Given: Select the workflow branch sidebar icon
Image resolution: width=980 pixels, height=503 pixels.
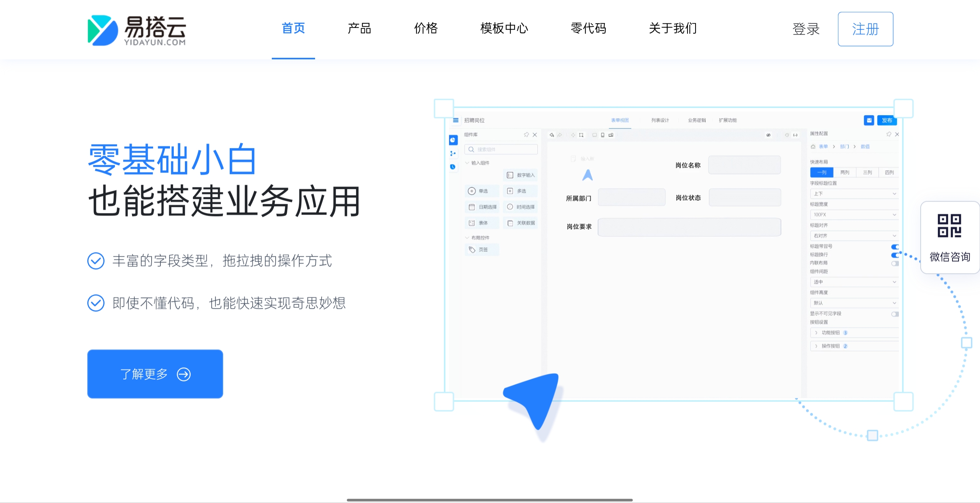Looking at the screenshot, I should tap(453, 153).
